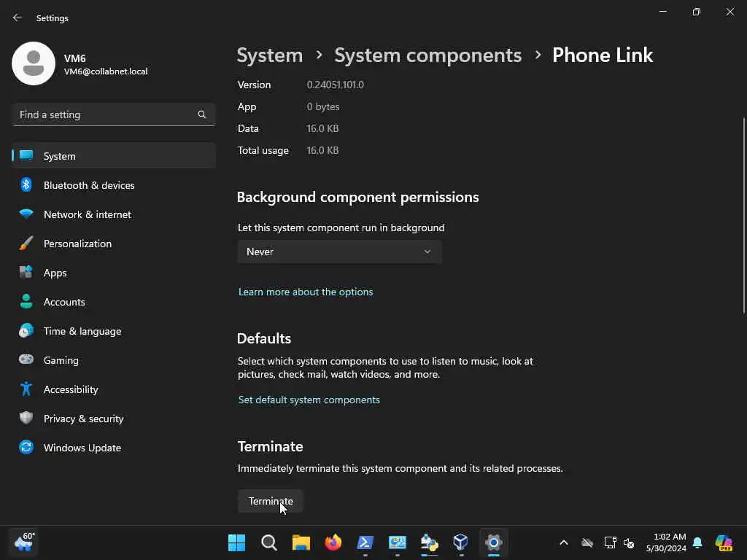This screenshot has width=747, height=560.
Task: Open the Accounts settings section
Action: (113, 302)
